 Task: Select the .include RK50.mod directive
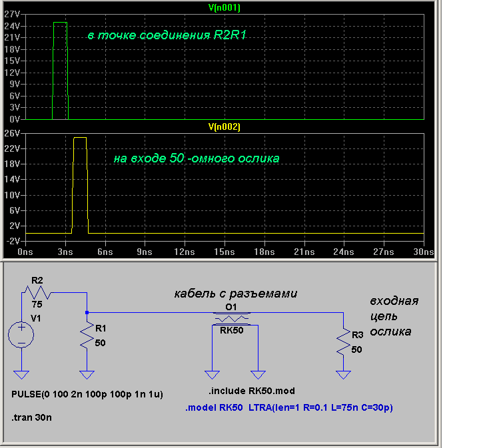pos(252,391)
